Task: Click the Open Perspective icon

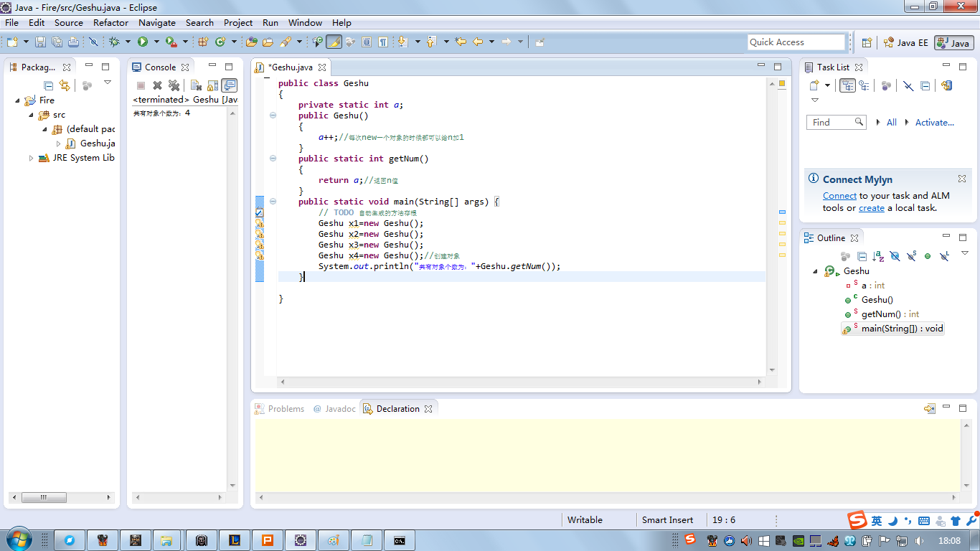Action: click(867, 42)
